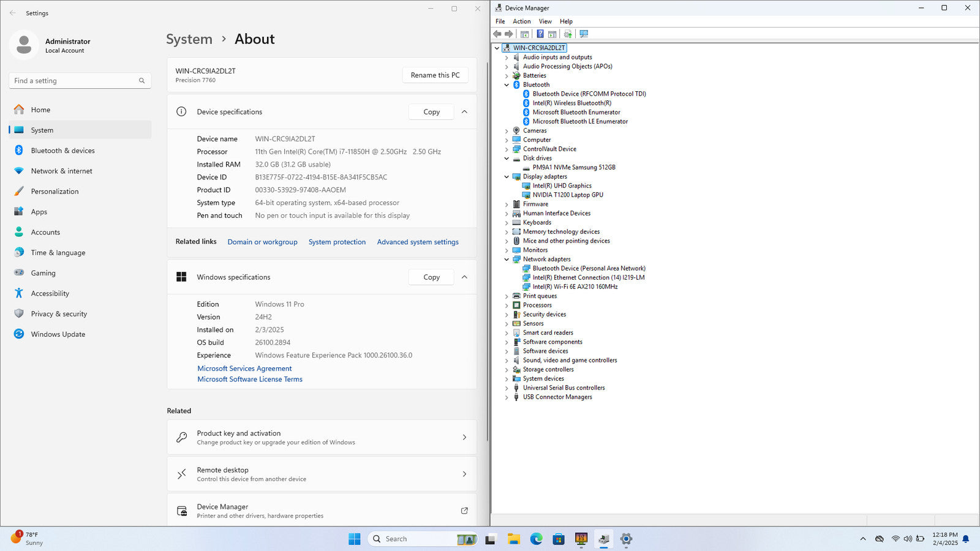The height and width of the screenshot is (551, 980).
Task: Click the Back arrow in Device Manager toolbar
Action: (x=497, y=34)
